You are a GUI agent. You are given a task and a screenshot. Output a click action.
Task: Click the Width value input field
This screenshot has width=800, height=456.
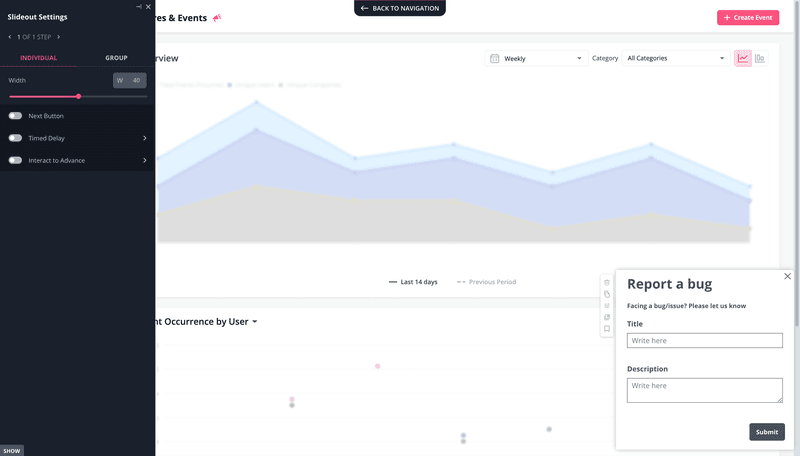130,80
